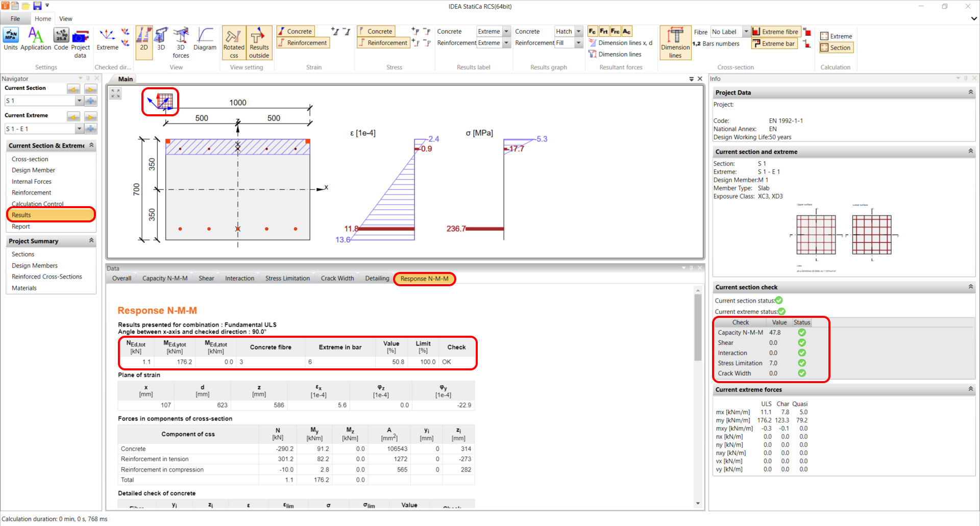This screenshot has height=526, width=980.
Task: Enable Bars numbers display
Action: [717, 43]
